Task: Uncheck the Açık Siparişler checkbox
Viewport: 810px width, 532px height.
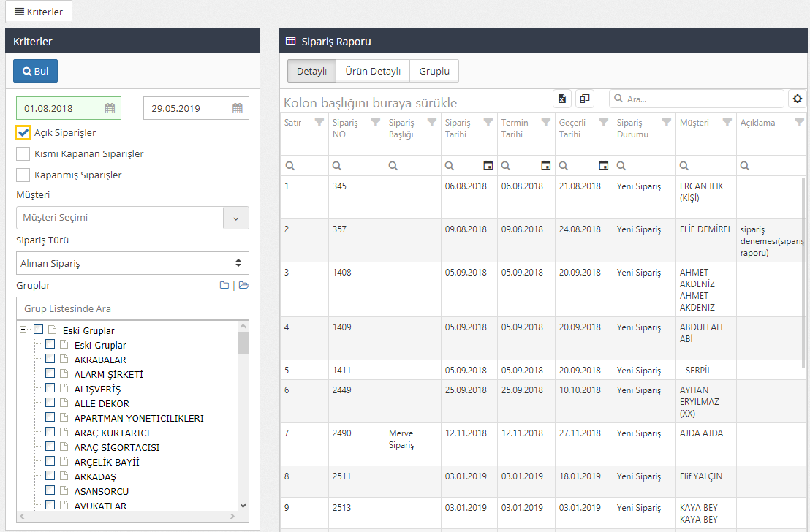Action: click(23, 133)
